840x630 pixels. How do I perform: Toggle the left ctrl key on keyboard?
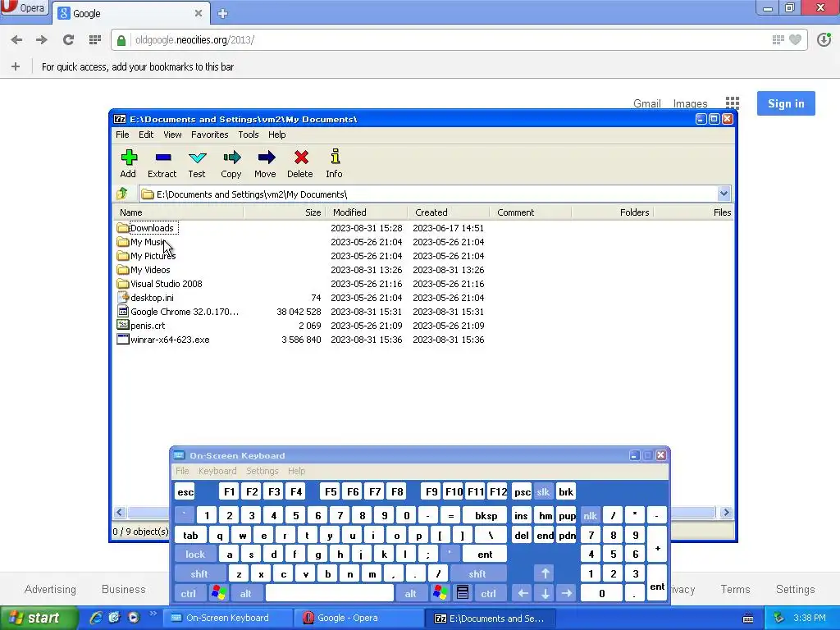[188, 593]
